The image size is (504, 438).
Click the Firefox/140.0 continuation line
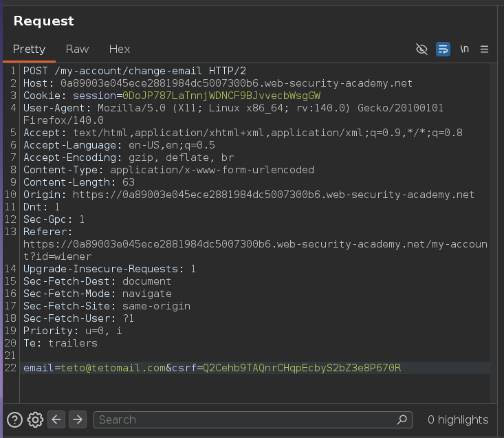click(63, 120)
